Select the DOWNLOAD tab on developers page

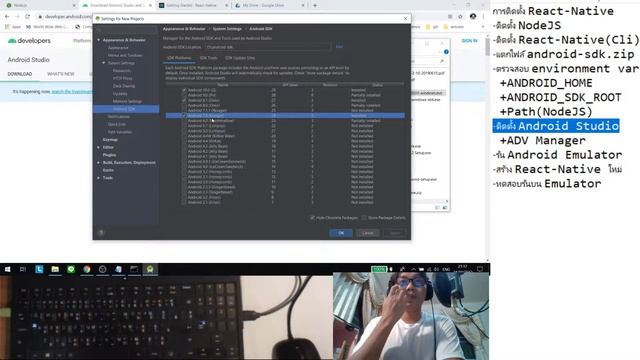tap(20, 74)
